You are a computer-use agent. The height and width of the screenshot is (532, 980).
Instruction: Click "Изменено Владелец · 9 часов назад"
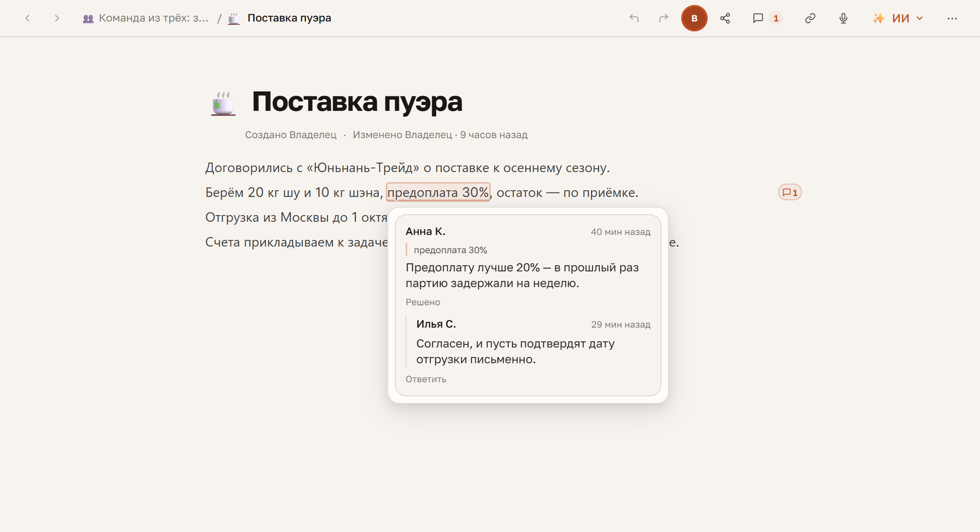click(440, 135)
